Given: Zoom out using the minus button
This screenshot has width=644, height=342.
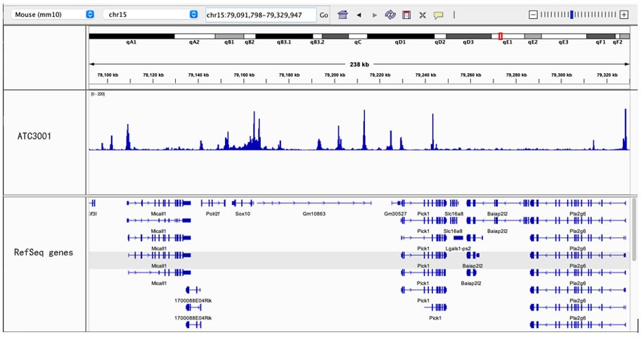Looking at the screenshot, I should 533,15.
